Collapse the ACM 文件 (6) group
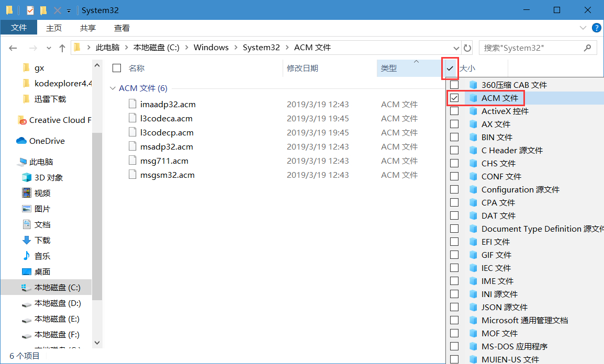The height and width of the screenshot is (364, 604). coord(113,88)
